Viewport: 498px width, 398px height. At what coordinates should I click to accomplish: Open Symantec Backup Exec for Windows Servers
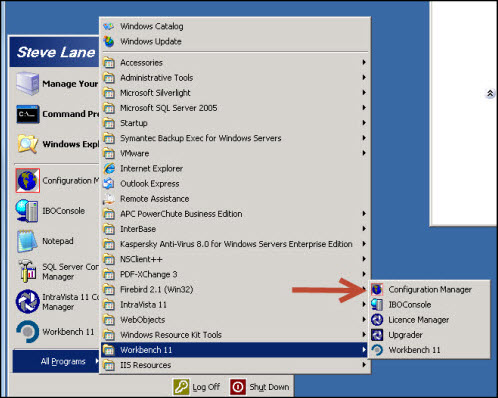click(x=235, y=138)
